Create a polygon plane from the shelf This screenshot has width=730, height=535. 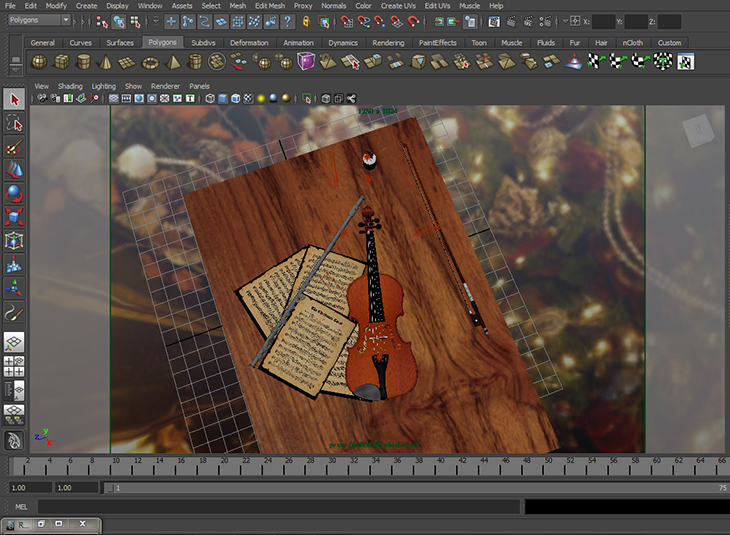coord(127,62)
